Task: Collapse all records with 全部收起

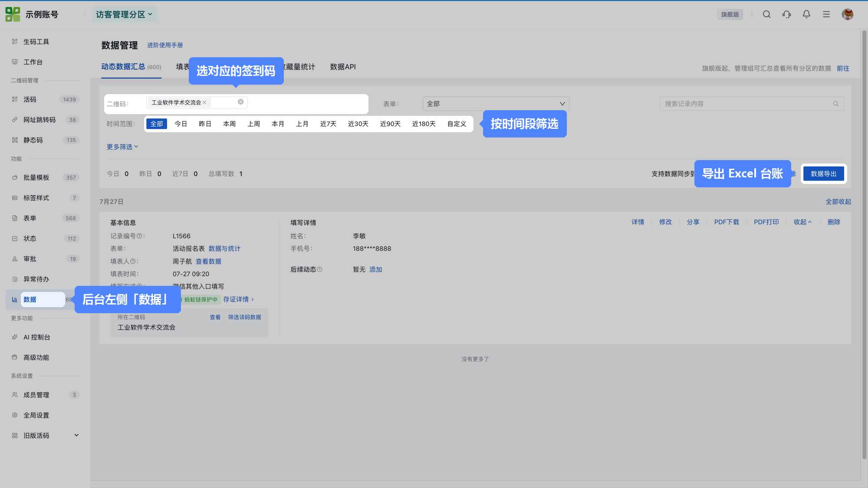Action: pos(838,202)
